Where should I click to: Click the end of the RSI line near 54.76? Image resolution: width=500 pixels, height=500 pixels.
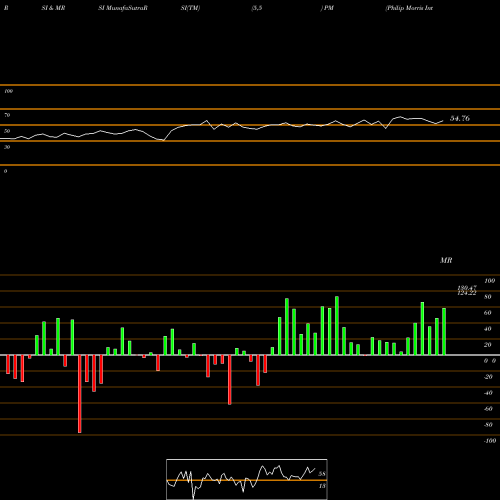click(443, 121)
